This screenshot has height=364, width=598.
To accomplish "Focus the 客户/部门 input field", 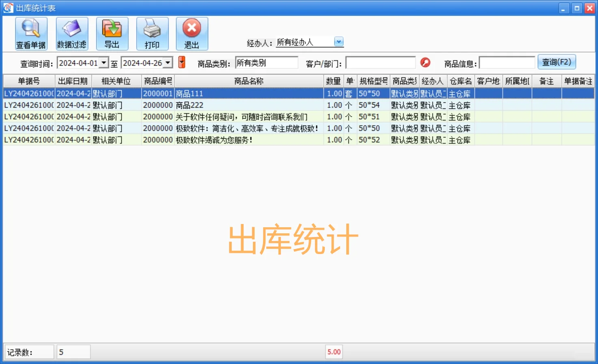I will (380, 63).
